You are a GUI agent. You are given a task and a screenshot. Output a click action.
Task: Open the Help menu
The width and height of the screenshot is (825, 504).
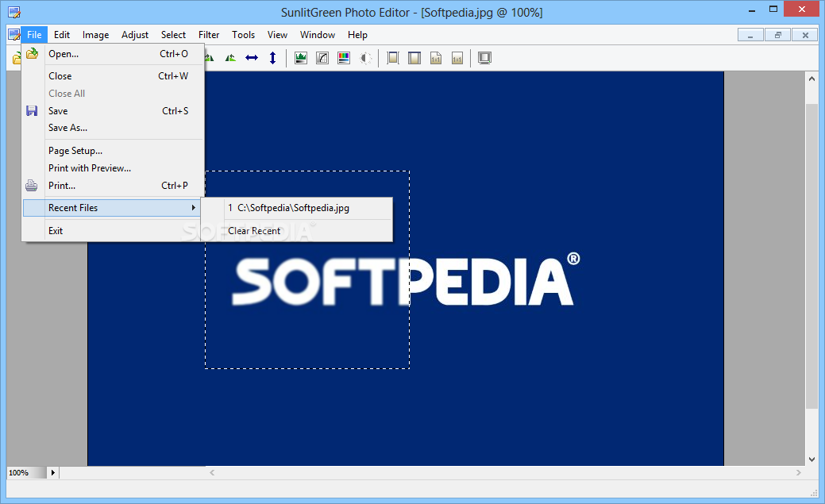pos(357,35)
